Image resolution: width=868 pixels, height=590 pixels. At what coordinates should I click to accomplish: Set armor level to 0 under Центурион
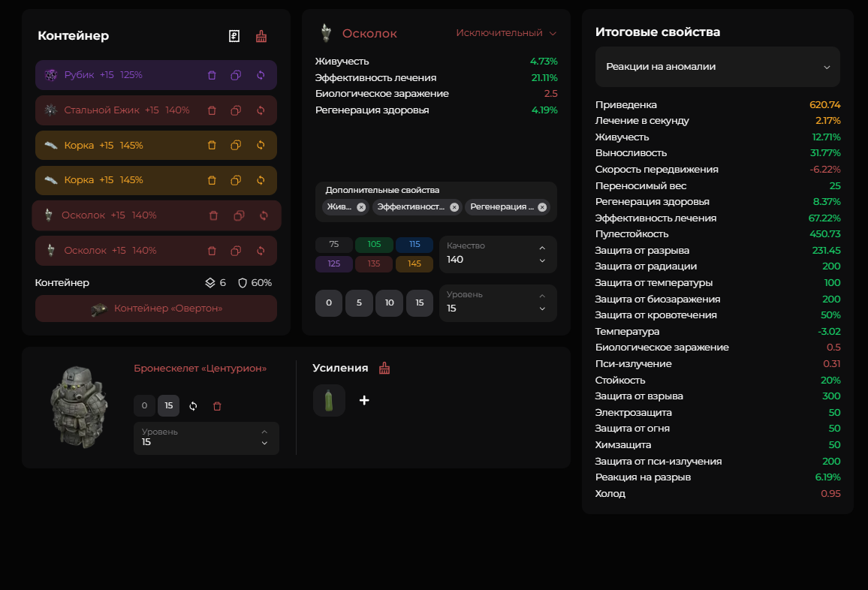coord(144,405)
